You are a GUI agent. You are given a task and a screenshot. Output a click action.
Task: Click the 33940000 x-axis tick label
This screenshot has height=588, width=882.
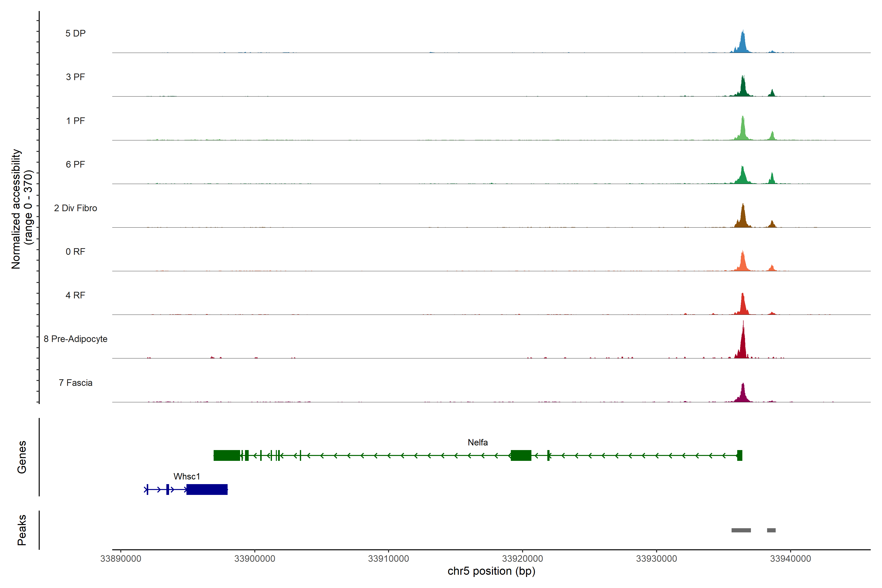point(791,558)
